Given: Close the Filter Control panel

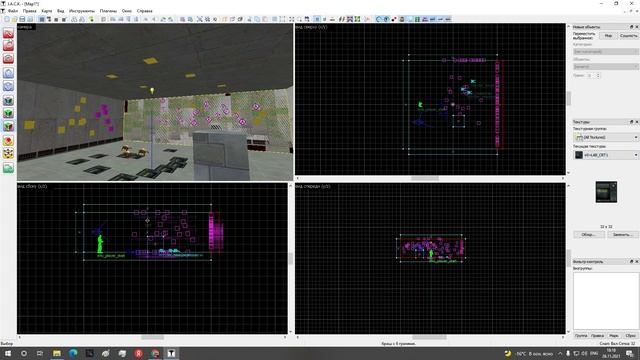Looking at the screenshot, I should click(636, 261).
